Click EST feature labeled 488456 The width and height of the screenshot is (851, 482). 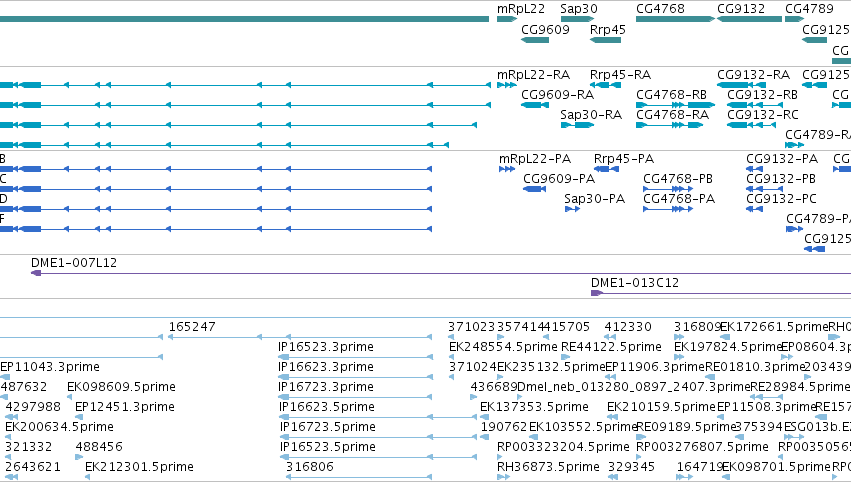[x=99, y=447]
